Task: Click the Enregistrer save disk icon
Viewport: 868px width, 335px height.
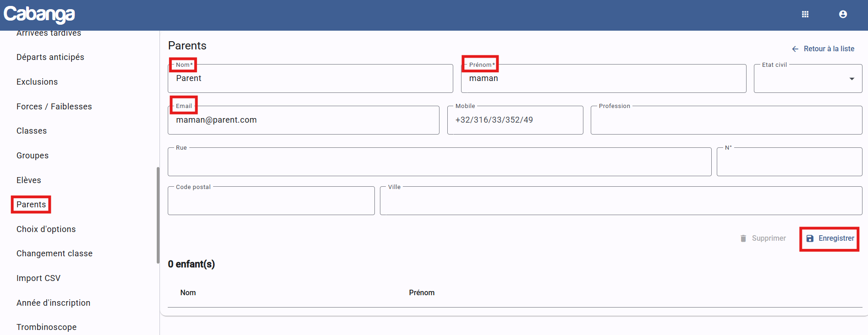Action: (x=810, y=238)
